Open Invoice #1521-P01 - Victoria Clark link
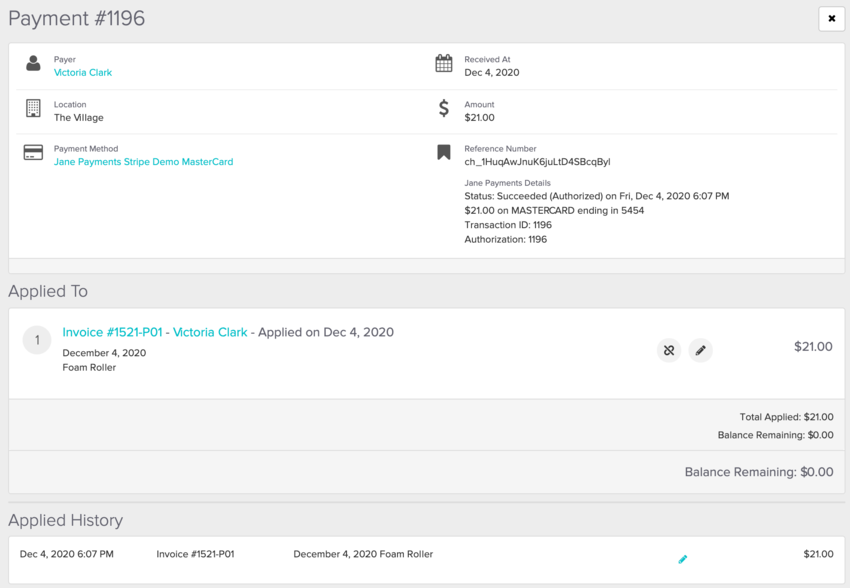The height and width of the screenshot is (588, 850). point(154,332)
